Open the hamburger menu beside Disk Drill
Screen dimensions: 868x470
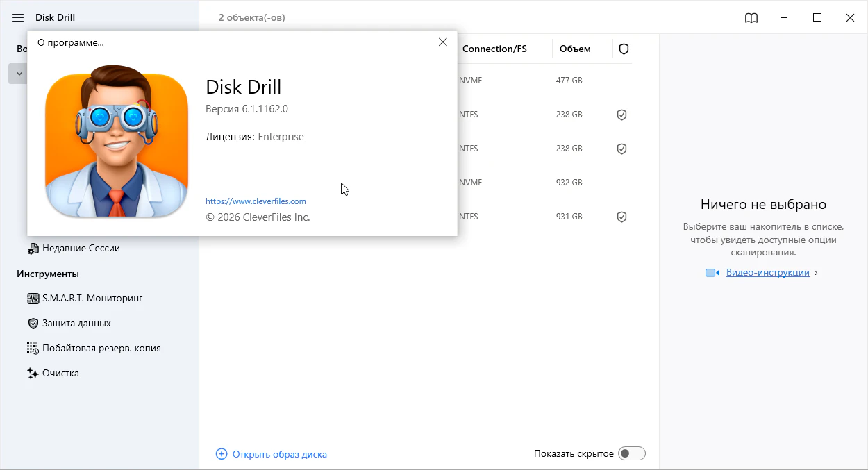[18, 17]
